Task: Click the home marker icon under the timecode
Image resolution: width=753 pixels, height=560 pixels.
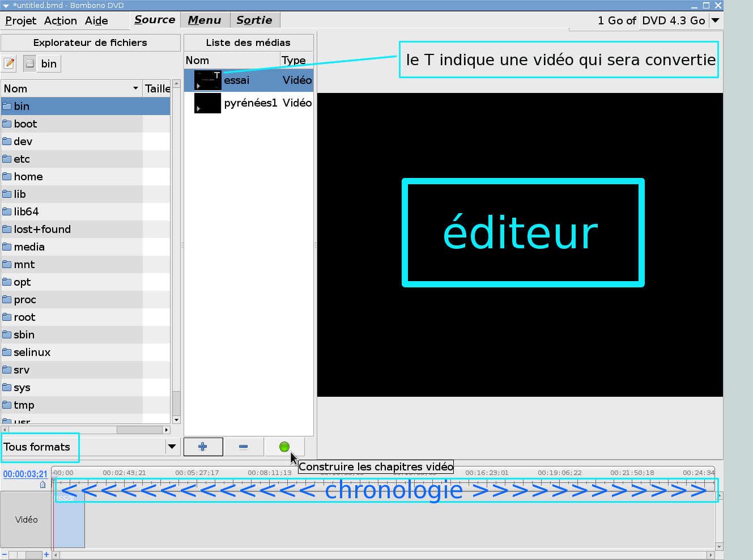Action: (42, 485)
